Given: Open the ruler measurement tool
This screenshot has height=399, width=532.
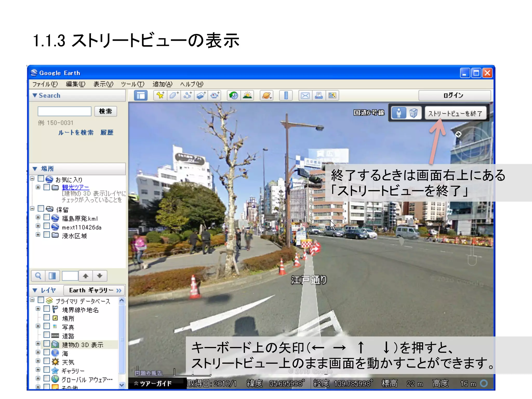Looking at the screenshot, I should click(286, 95).
